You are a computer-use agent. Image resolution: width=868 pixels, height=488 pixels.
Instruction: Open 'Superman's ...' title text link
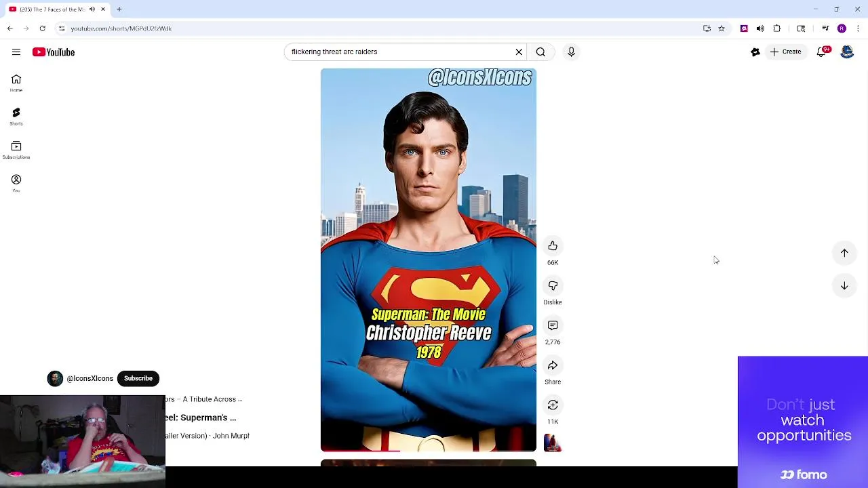pyautogui.click(x=200, y=418)
